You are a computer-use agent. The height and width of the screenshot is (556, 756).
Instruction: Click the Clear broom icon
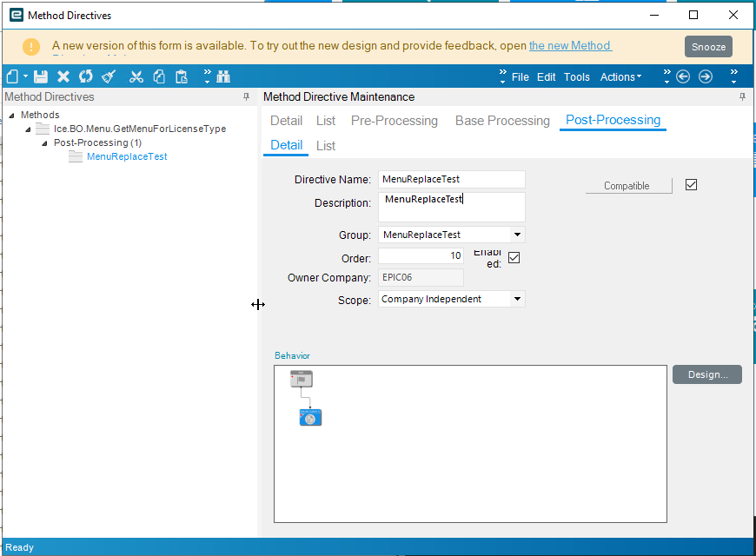(109, 76)
